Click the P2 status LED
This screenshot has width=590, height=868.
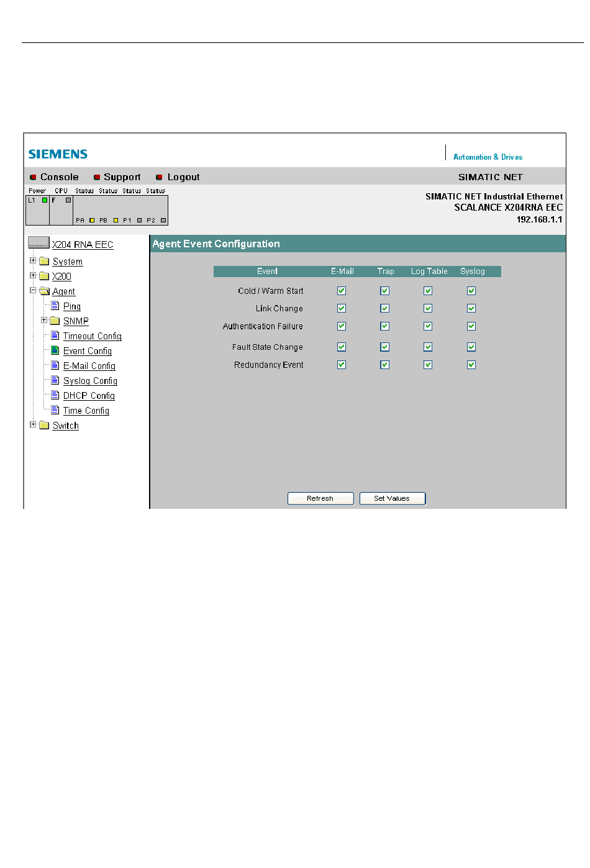tap(163, 220)
